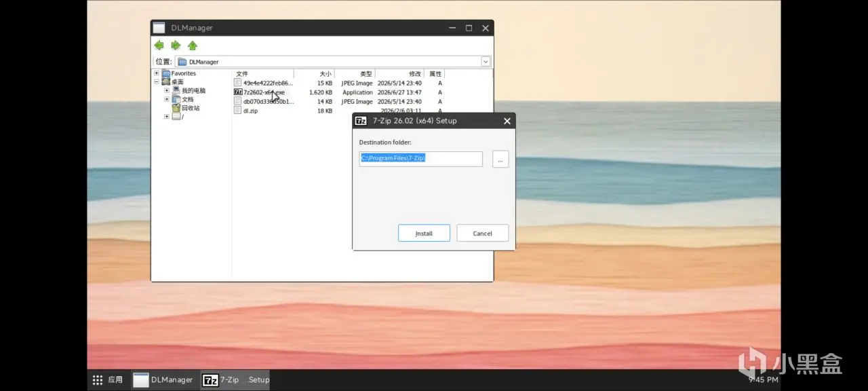Click the green back arrow
The height and width of the screenshot is (391, 868).
point(159,45)
